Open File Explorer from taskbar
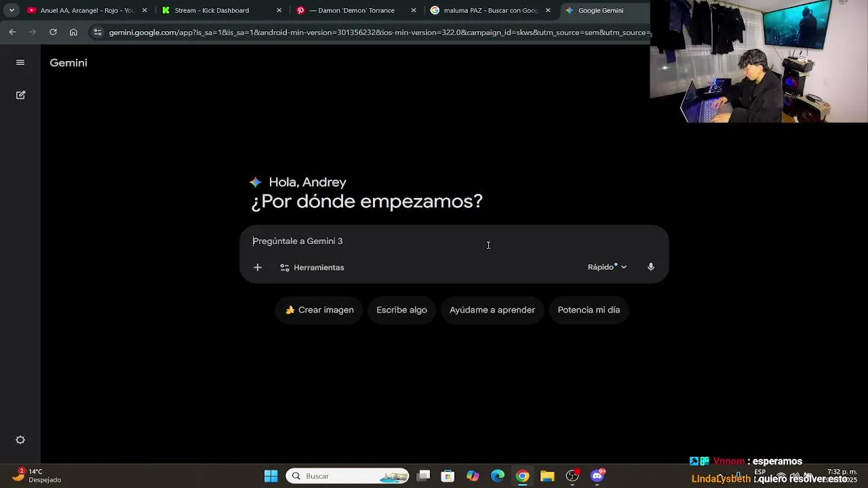This screenshot has height=488, width=868. [x=547, y=476]
